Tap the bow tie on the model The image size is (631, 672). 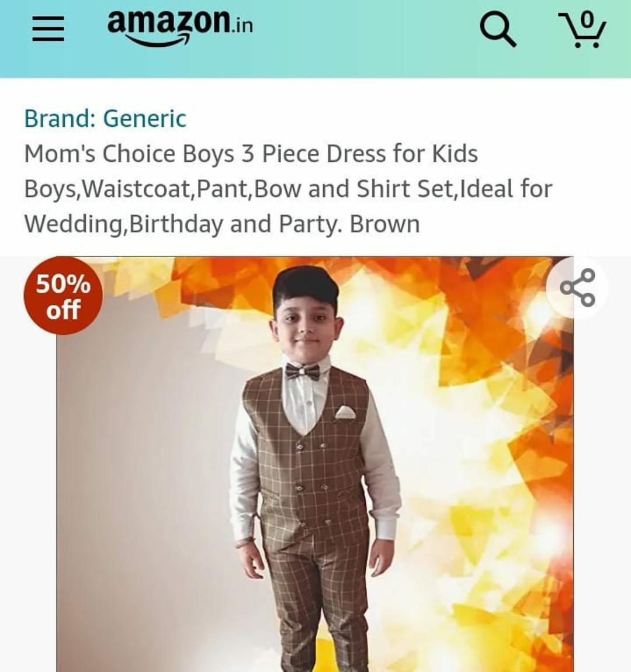tap(303, 372)
